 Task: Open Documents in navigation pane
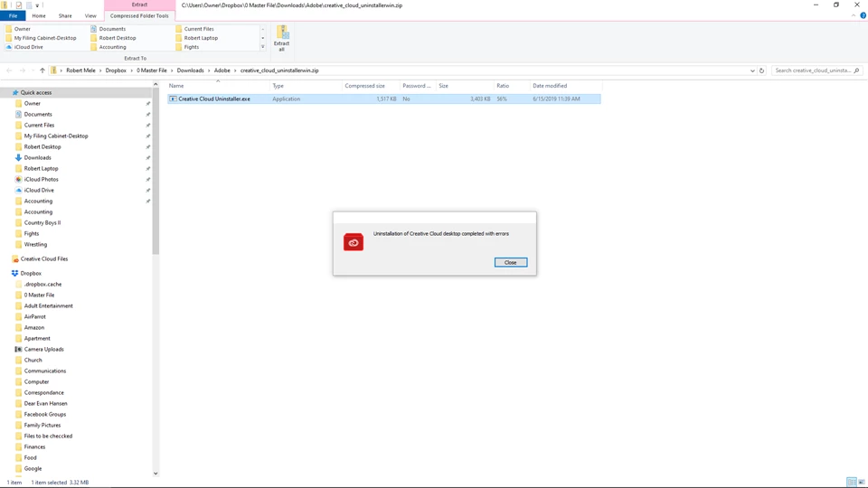click(x=38, y=114)
